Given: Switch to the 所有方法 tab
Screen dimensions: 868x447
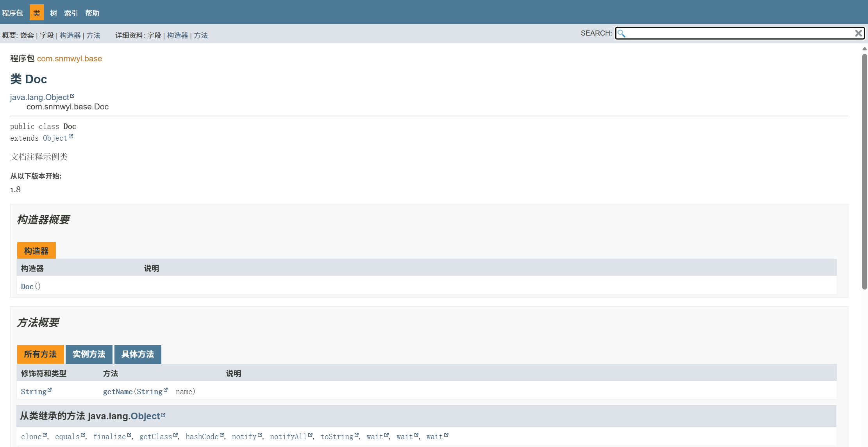Looking at the screenshot, I should click(40, 354).
